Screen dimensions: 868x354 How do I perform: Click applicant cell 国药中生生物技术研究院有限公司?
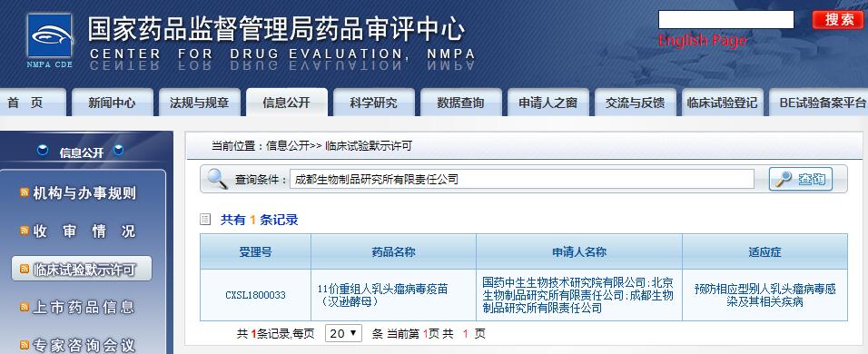[578, 295]
